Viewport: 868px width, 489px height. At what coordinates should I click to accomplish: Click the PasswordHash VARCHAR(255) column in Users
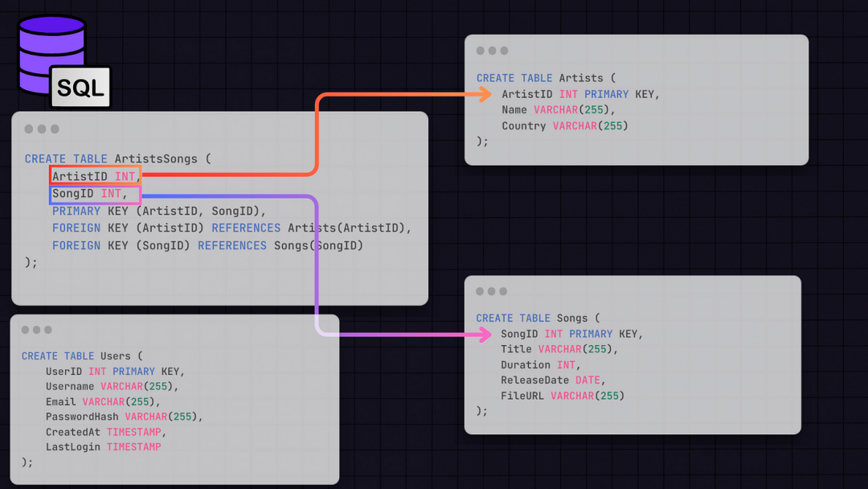point(124,417)
